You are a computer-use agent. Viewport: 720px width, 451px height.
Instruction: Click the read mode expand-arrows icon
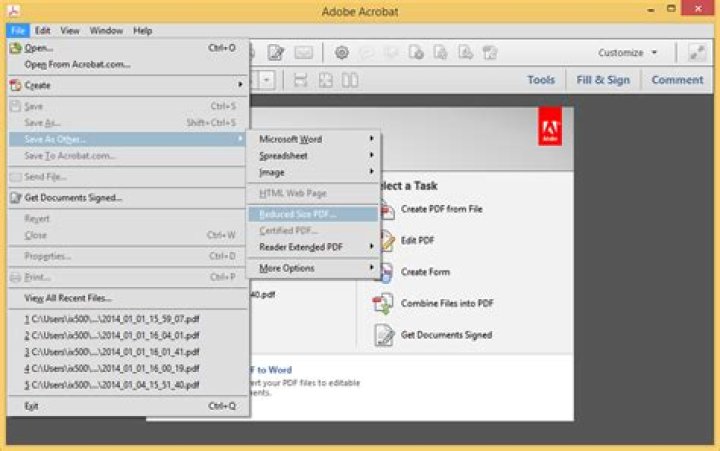697,52
